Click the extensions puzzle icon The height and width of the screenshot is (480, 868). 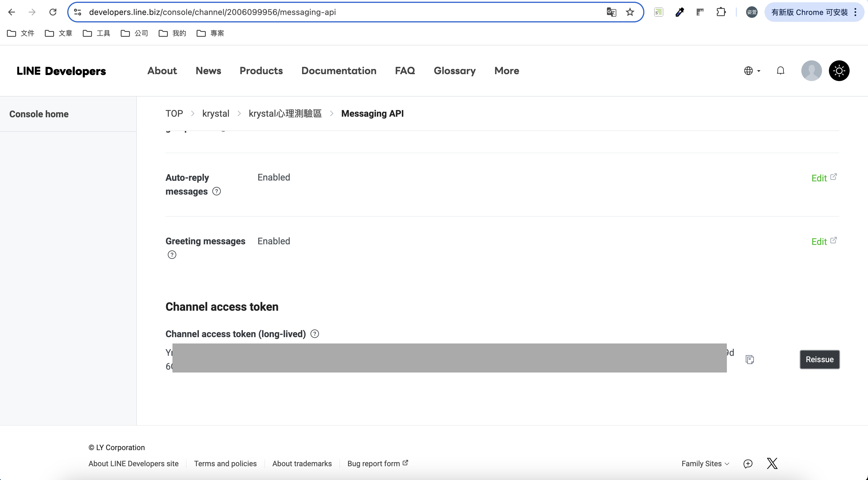(721, 12)
